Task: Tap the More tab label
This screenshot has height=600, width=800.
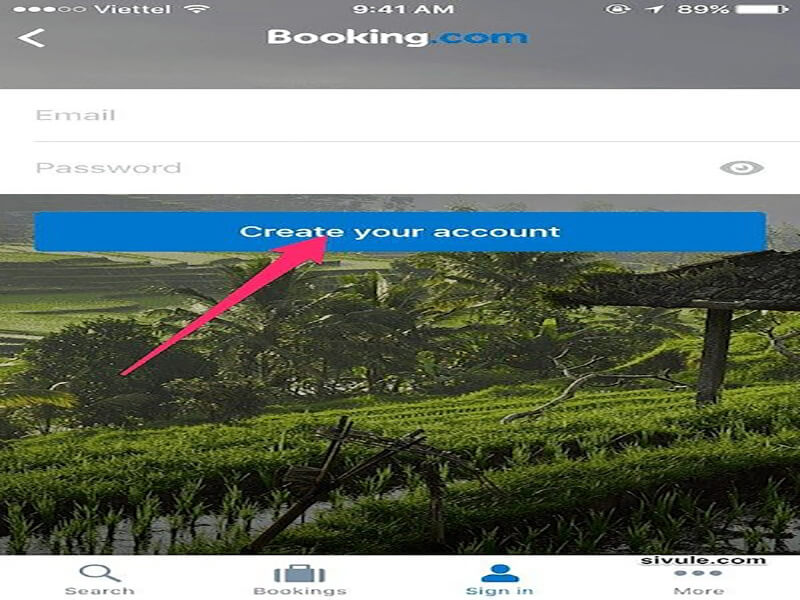Action: [698, 591]
